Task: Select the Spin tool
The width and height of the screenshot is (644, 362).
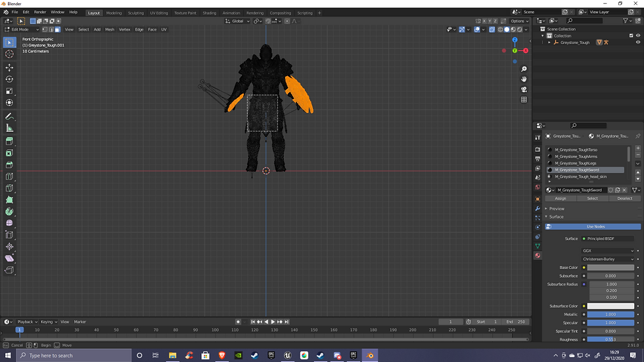Action: 9,212
